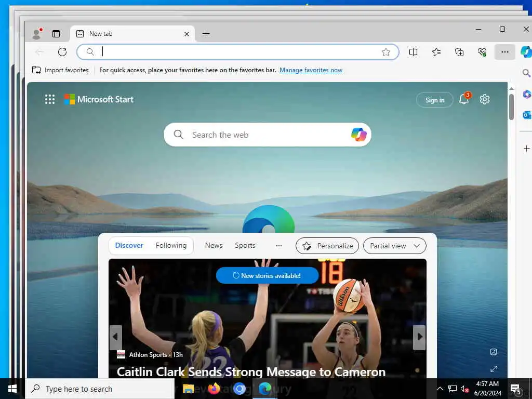The image size is (532, 399).
Task: Open Collections icon
Action: click(459, 52)
